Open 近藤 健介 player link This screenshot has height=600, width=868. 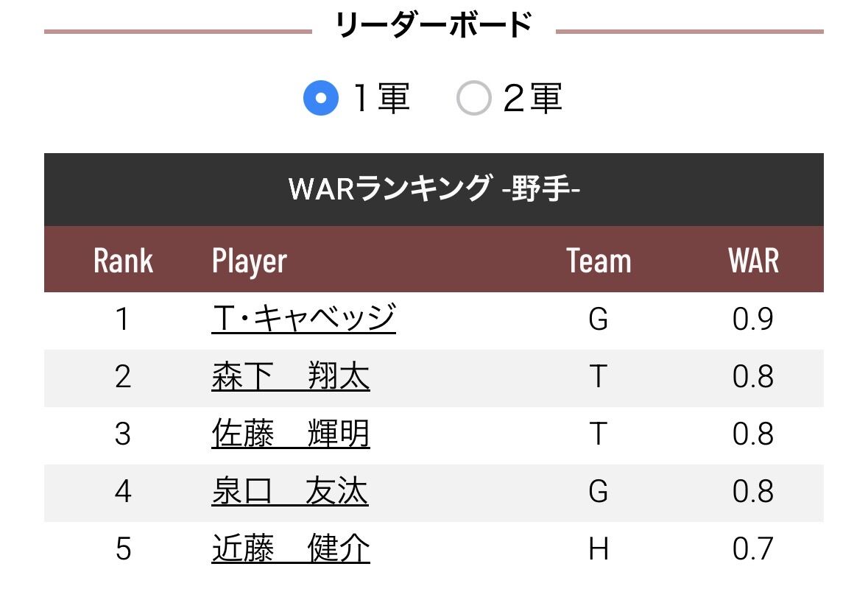pyautogui.click(x=290, y=549)
